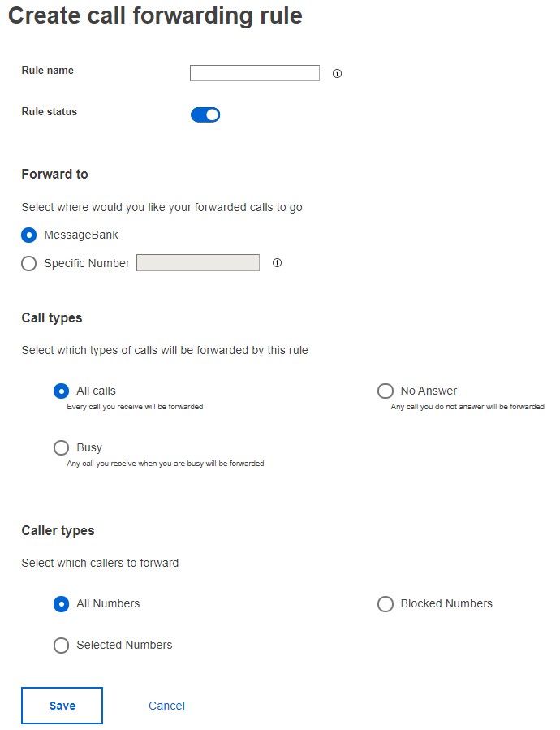Select the MessageBank radio option
The height and width of the screenshot is (730, 560).
29,235
